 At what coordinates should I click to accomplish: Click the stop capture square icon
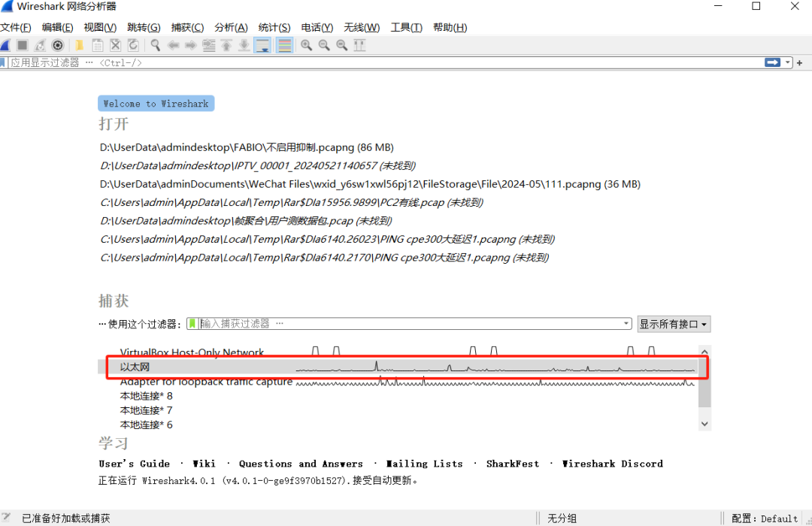[x=23, y=46]
